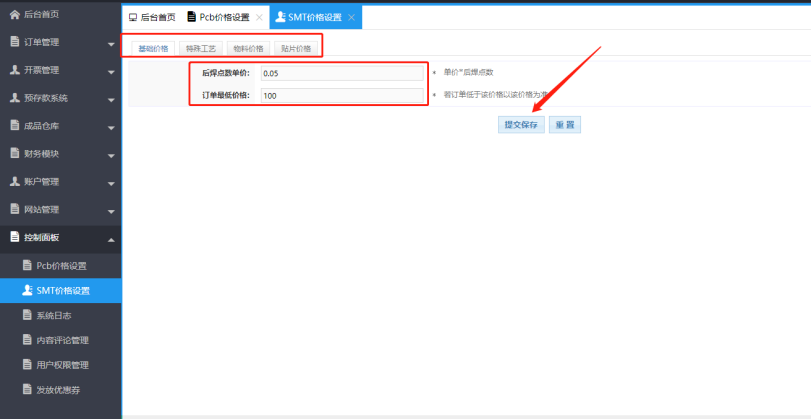812x419 pixels.
Task: Click the 重置 button
Action: click(x=565, y=125)
